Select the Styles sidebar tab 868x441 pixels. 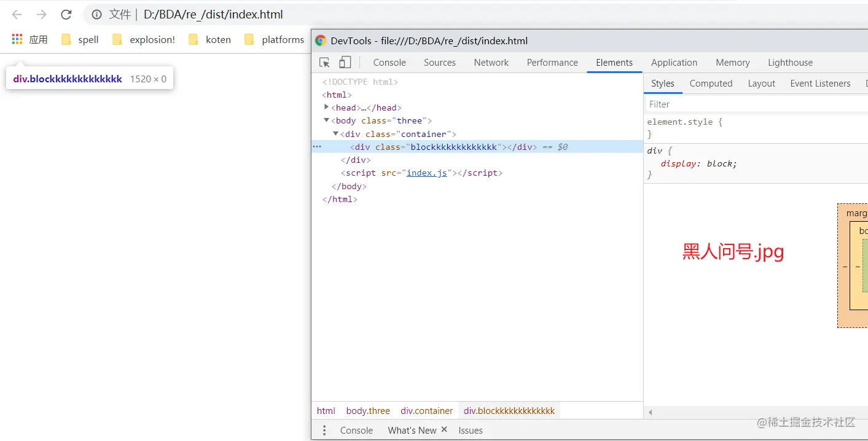pyautogui.click(x=663, y=84)
